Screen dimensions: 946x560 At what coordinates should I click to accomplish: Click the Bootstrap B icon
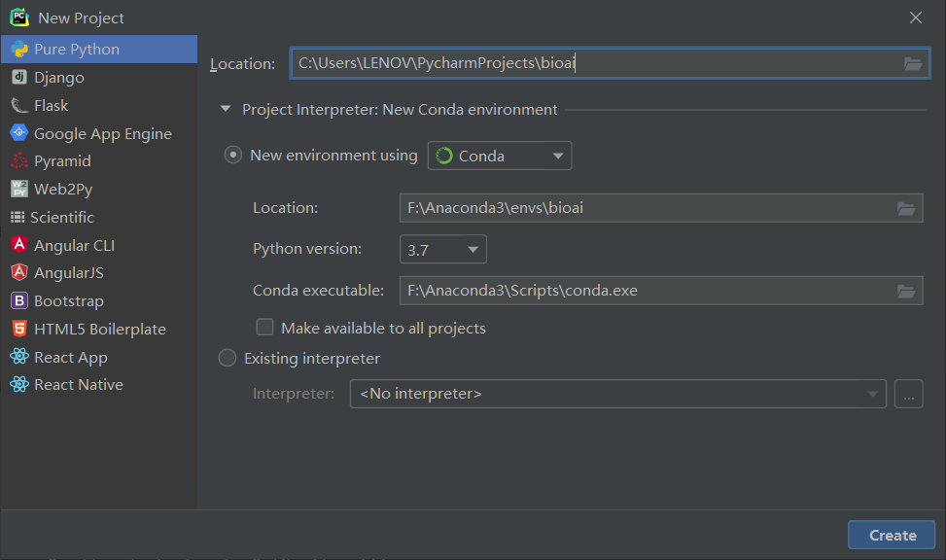click(19, 300)
